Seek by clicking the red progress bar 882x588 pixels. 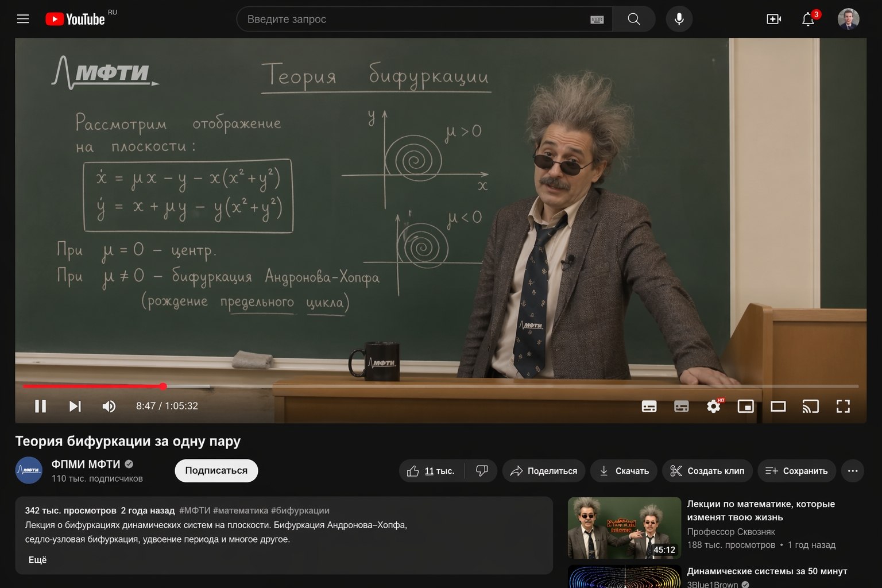tap(92, 386)
